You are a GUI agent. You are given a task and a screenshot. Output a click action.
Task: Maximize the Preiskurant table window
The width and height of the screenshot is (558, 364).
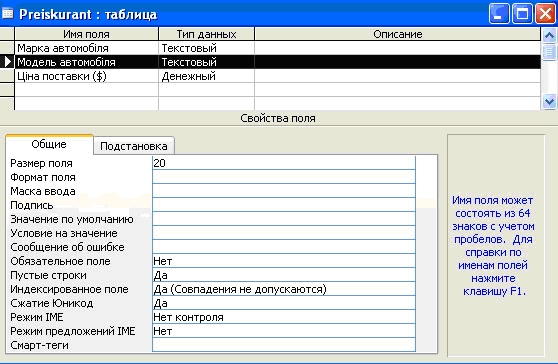[x=522, y=14]
